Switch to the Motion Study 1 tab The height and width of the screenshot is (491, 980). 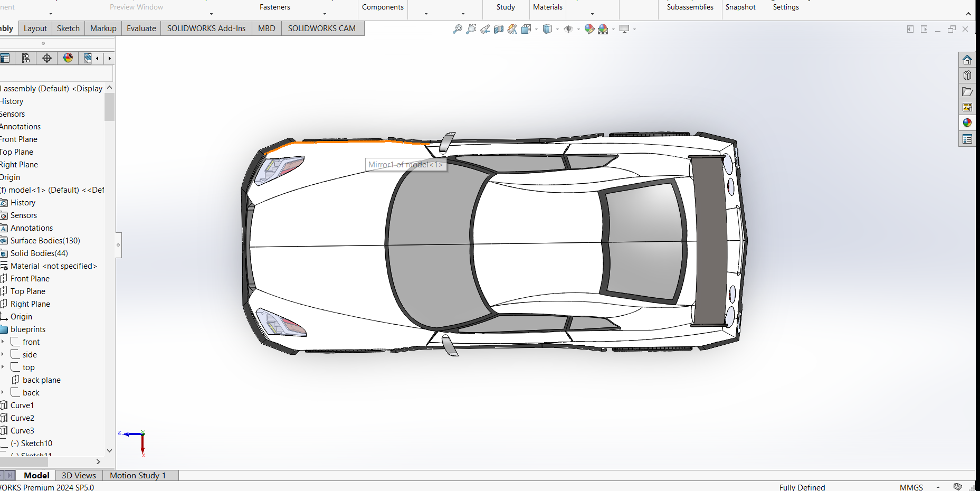[138, 475]
